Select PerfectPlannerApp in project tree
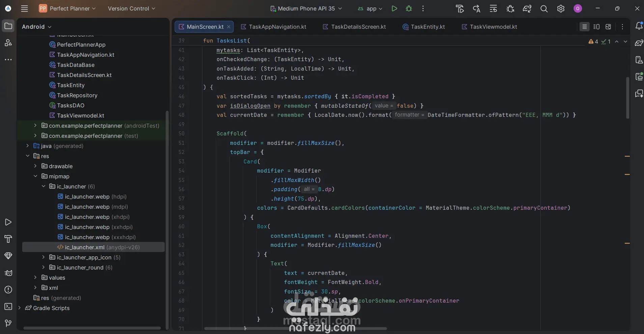Image resolution: width=644 pixels, height=334 pixels. [81, 45]
